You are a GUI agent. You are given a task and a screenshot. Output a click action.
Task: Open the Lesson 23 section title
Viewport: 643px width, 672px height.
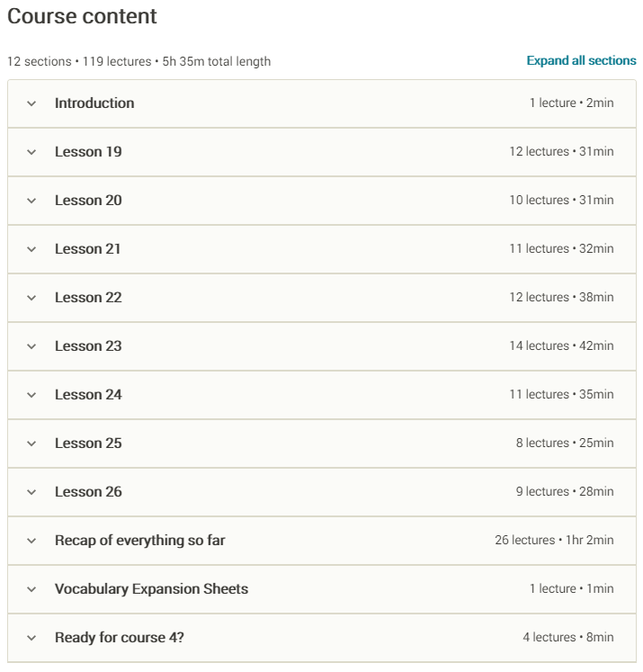pos(88,345)
